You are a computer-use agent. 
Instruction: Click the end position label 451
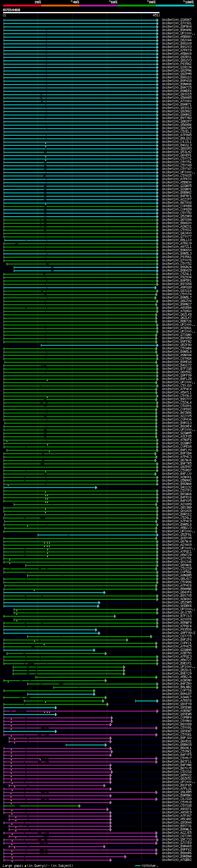click(x=155, y=15)
